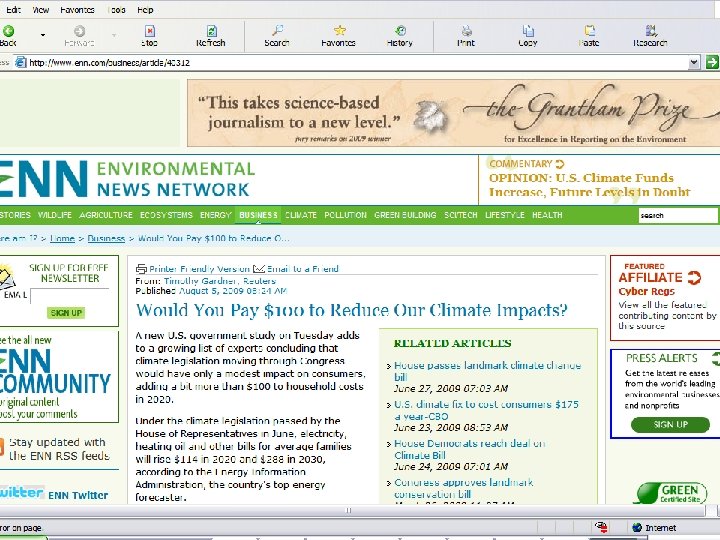Select the AGRICULTURE navigation tab
Viewport: 720px width, 540px height.
(106, 215)
